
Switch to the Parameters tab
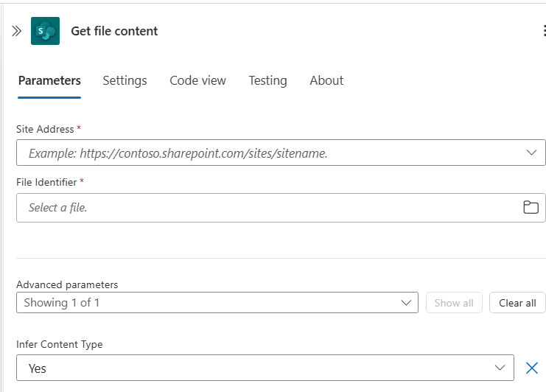(x=49, y=80)
